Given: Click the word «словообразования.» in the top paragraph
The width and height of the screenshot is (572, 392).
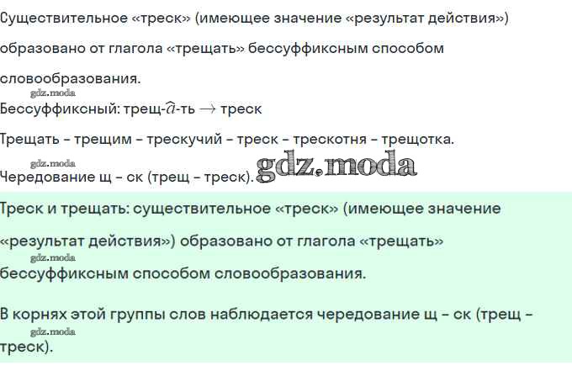Looking at the screenshot, I should 71,78.
